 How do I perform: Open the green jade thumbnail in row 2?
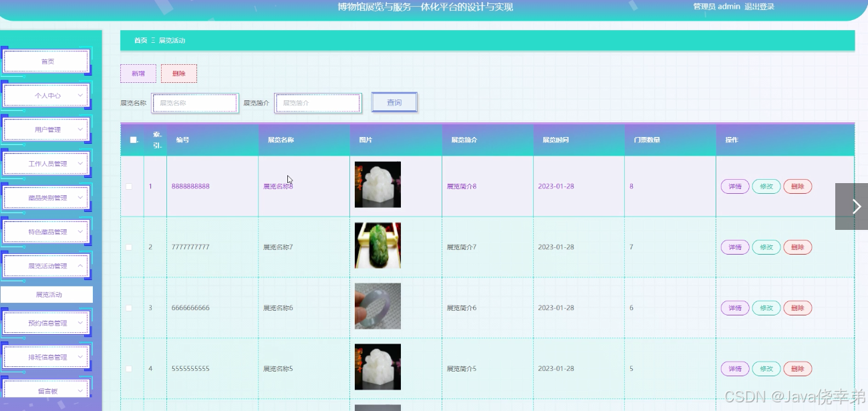378,245
